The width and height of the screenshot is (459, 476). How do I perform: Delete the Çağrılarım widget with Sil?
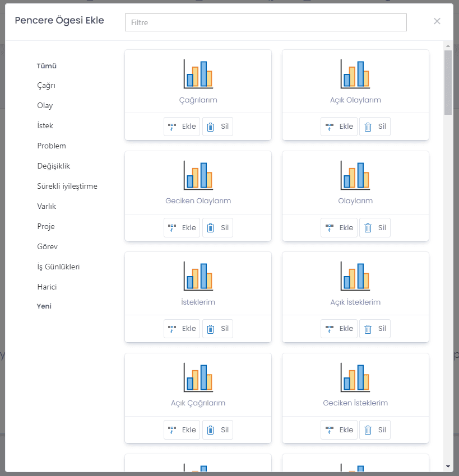click(x=217, y=127)
